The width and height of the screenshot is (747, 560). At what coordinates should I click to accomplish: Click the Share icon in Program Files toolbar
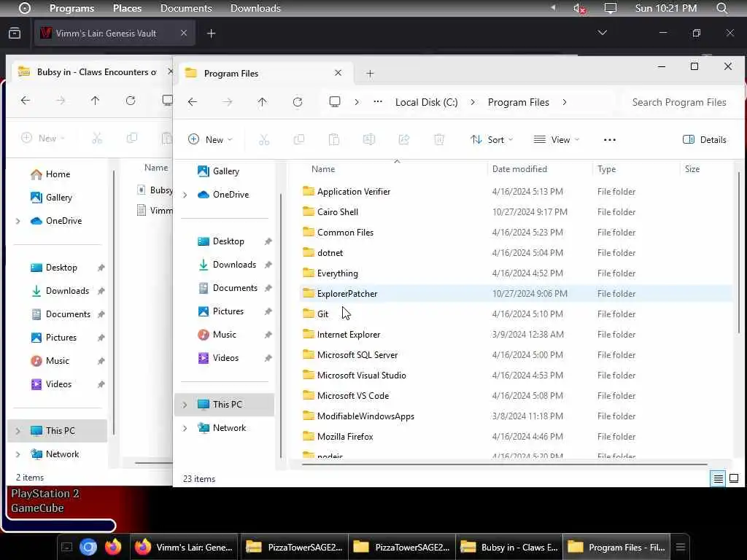coord(404,139)
